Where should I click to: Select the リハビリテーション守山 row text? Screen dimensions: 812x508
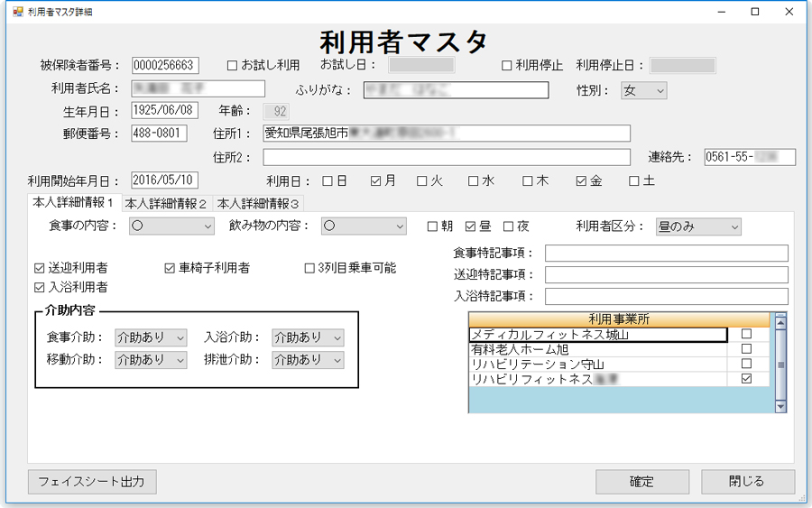pos(537,364)
